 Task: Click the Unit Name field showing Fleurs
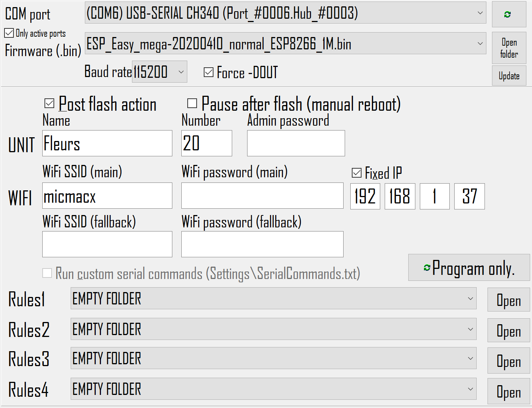click(107, 143)
